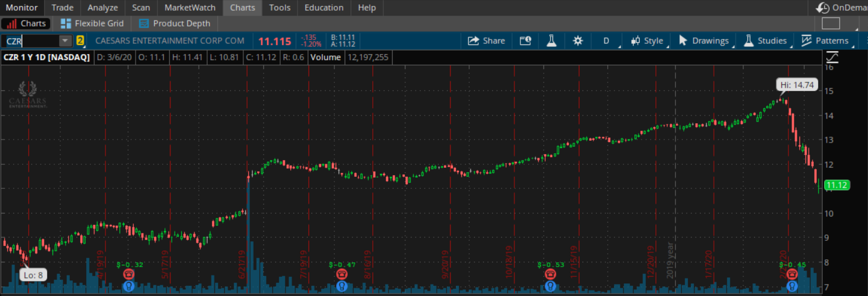Click the red phone icon under $-0.53
Screen dimensions: 868x296
click(549, 274)
